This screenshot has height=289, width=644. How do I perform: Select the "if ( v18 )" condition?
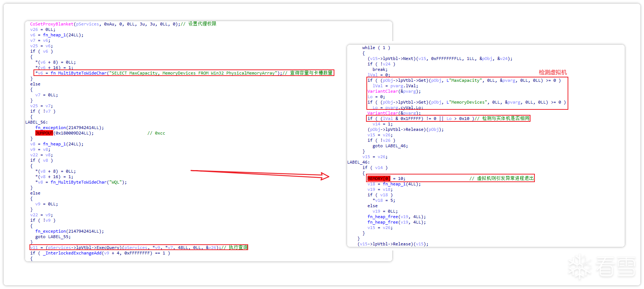(x=380, y=195)
